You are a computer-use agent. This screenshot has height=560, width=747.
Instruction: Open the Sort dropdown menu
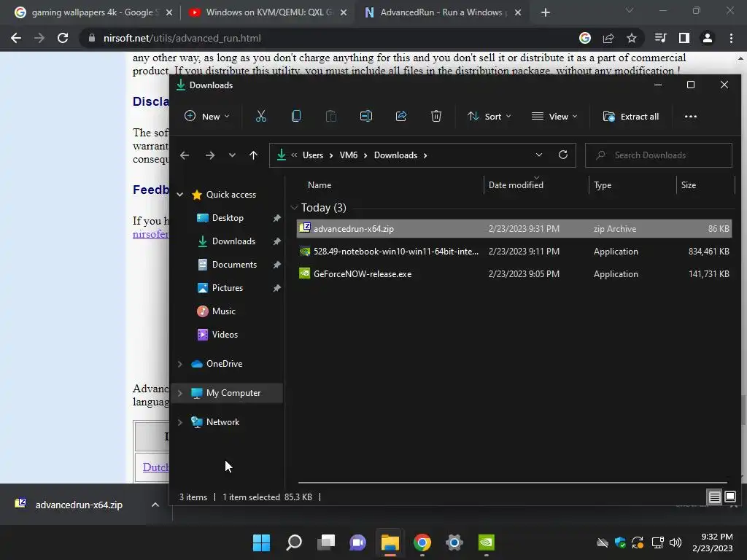pyautogui.click(x=489, y=116)
